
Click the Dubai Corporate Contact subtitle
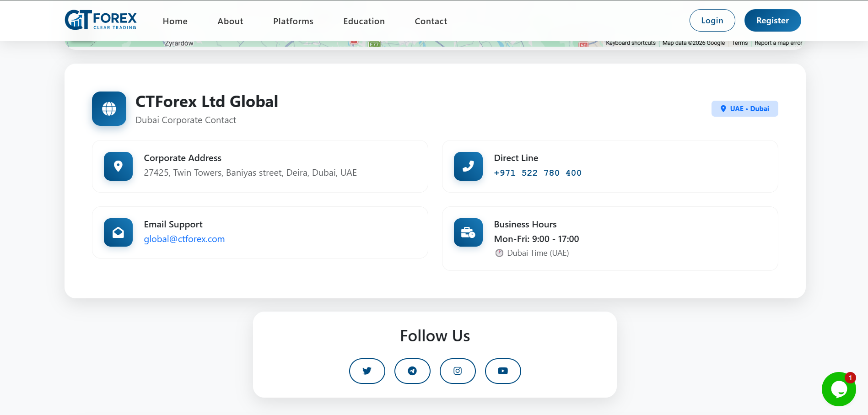click(x=186, y=120)
